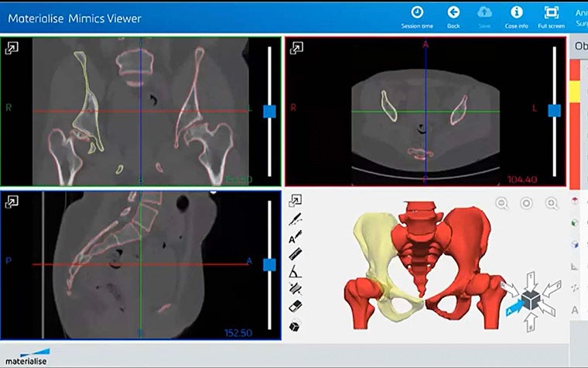588x368 pixels.
Task: Select the ruler distance measurement tool
Action: [x=295, y=254]
